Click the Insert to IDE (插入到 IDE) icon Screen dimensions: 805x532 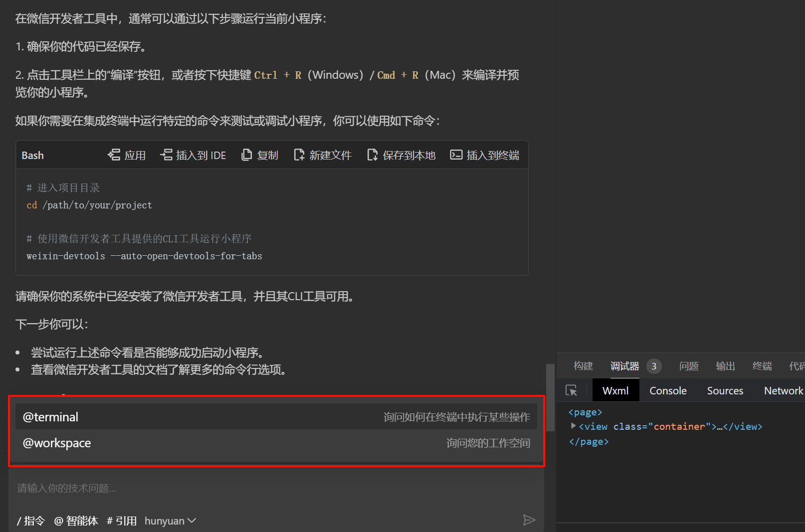[x=166, y=155]
